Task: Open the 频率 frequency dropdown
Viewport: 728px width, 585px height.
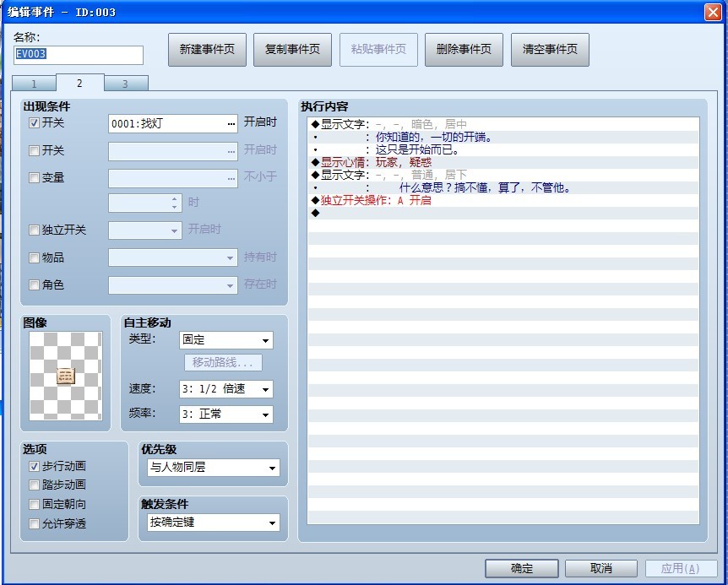Action: [226, 414]
